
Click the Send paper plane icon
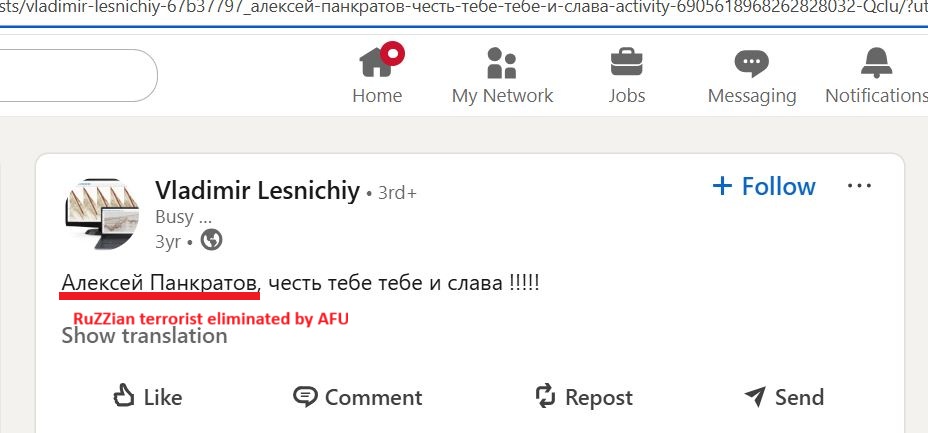point(756,396)
